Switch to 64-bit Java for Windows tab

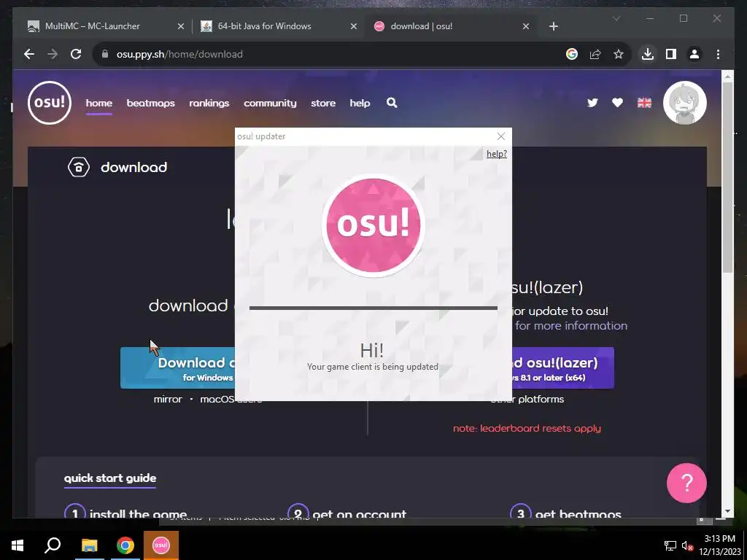pyautogui.click(x=279, y=26)
